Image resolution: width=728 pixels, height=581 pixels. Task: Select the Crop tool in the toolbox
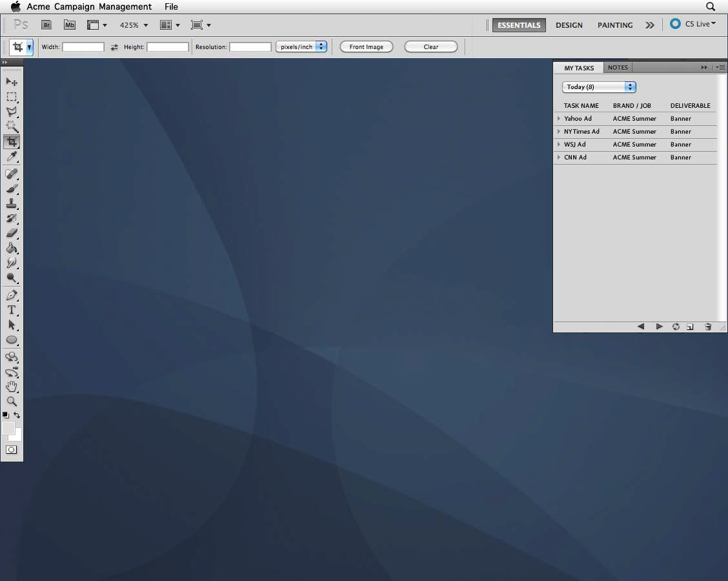[x=12, y=141]
